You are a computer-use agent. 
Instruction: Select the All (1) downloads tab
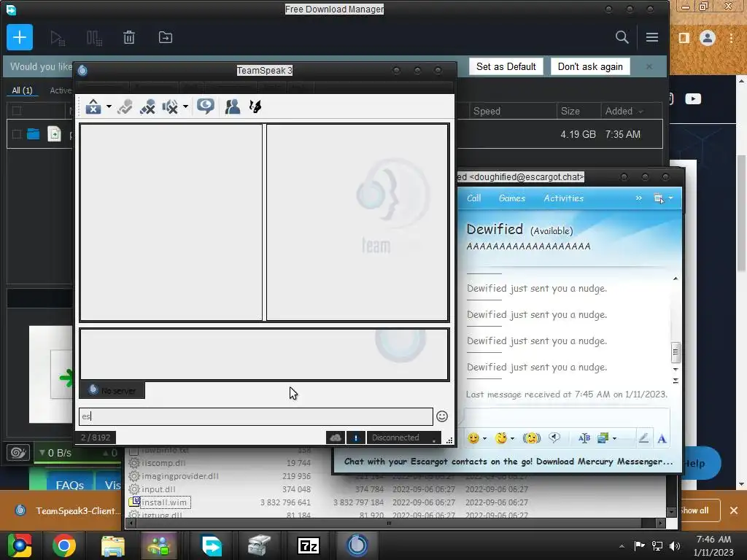22,90
